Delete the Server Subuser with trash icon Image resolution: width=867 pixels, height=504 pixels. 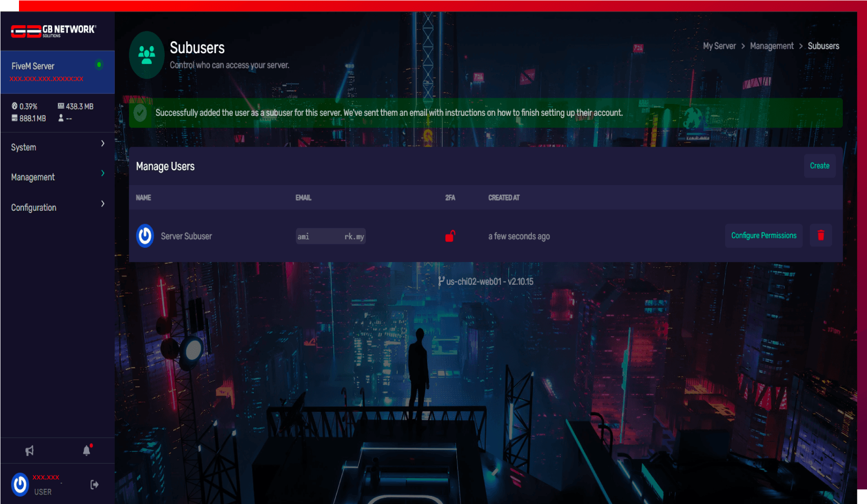[820, 235]
